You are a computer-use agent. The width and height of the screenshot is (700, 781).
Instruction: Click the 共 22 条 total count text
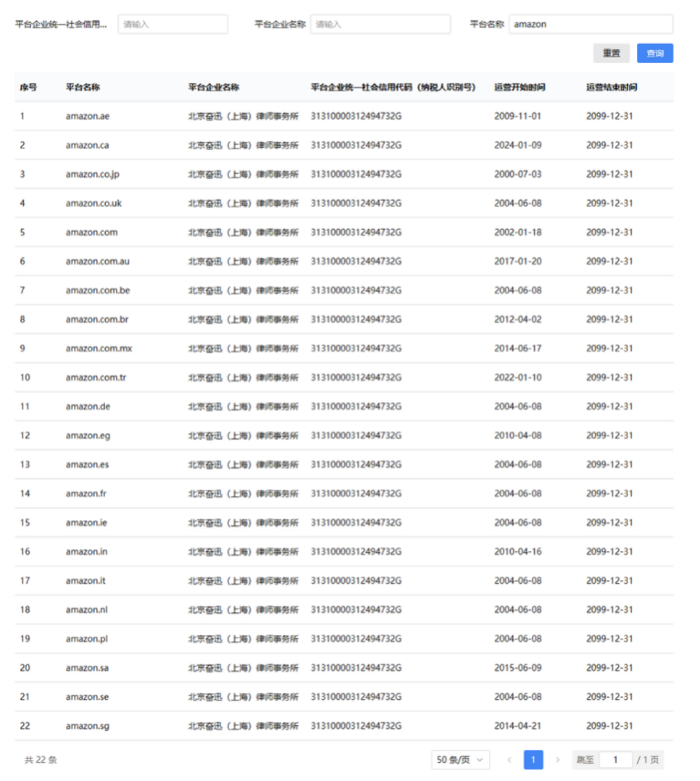pos(40,759)
